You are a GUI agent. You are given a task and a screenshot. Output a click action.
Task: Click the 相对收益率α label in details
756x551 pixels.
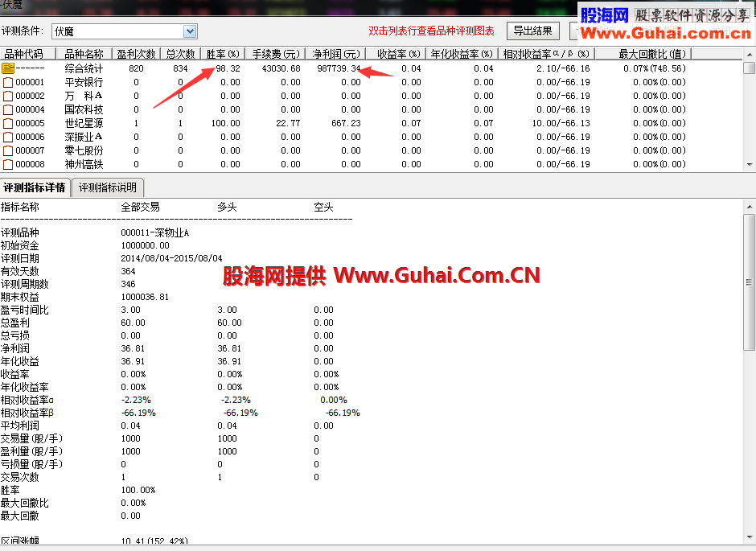pos(27,400)
